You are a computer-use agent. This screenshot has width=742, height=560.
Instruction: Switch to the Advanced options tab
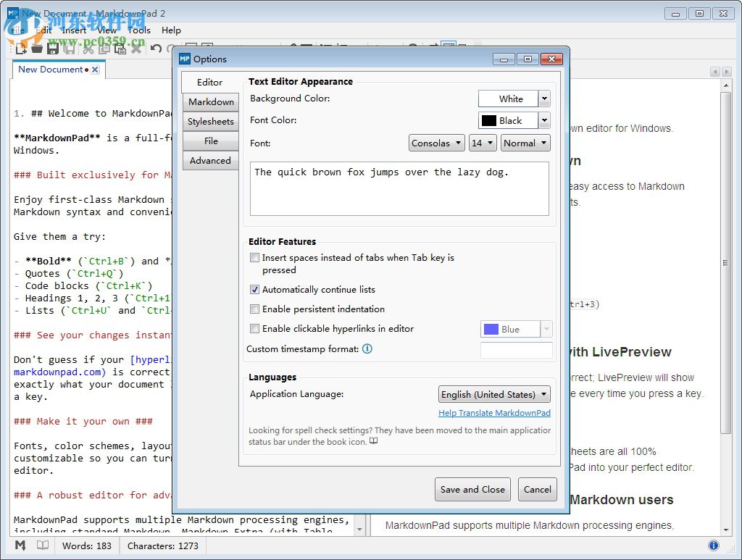[x=210, y=160]
